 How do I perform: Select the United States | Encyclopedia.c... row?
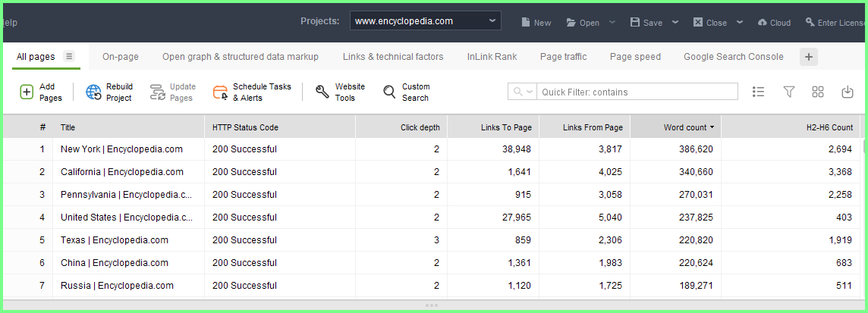click(432, 218)
